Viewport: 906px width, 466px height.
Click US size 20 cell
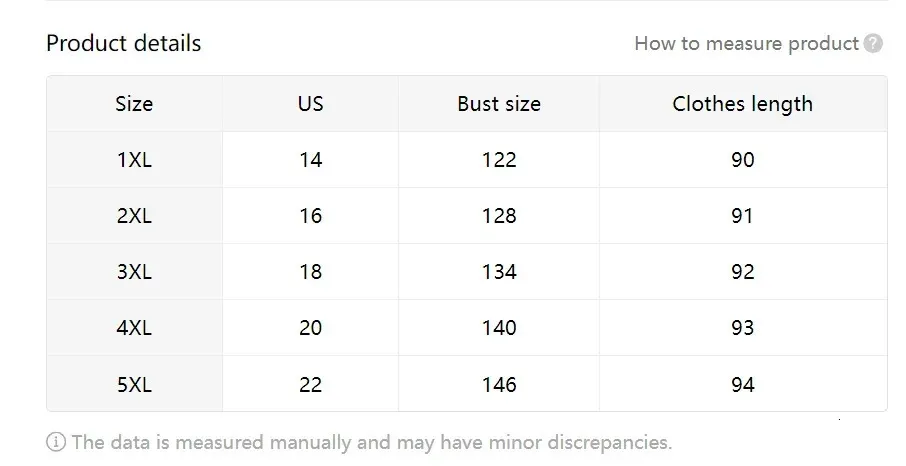(311, 328)
